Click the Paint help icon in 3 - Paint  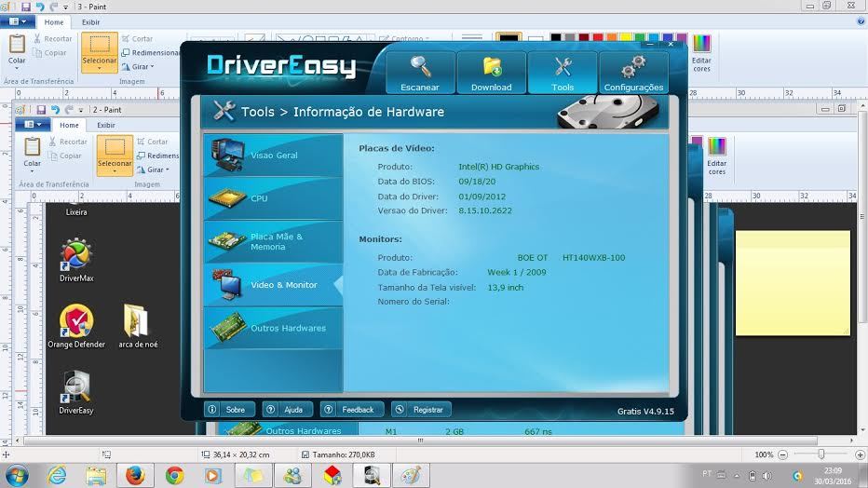coord(861,21)
